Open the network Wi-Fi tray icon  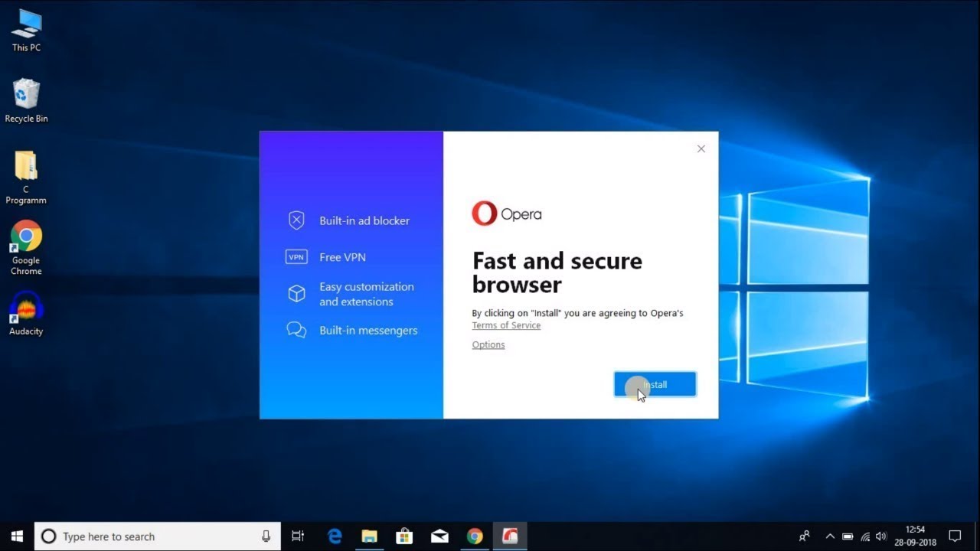[x=865, y=536]
